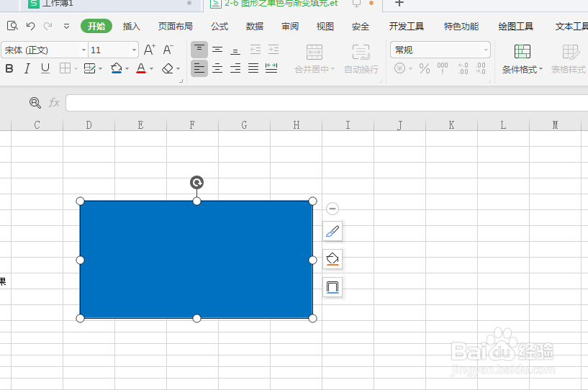
Task: Go to the 数据 tab
Action: 255,26
